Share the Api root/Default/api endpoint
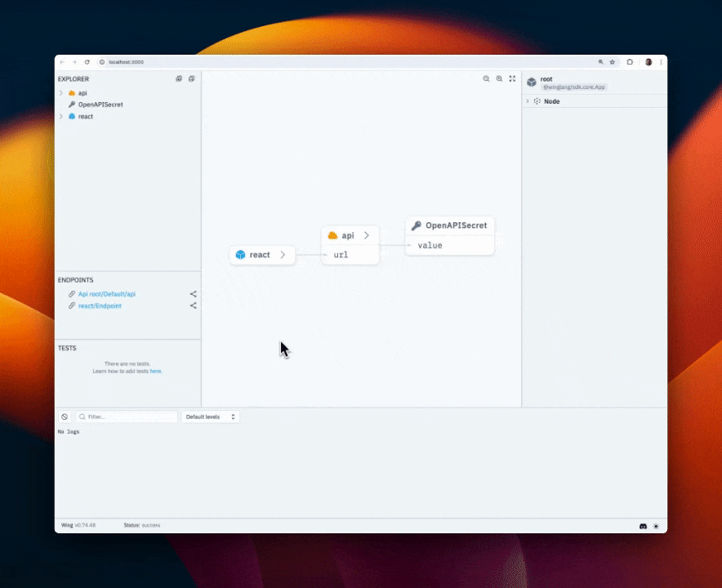The height and width of the screenshot is (588, 722). click(x=194, y=294)
